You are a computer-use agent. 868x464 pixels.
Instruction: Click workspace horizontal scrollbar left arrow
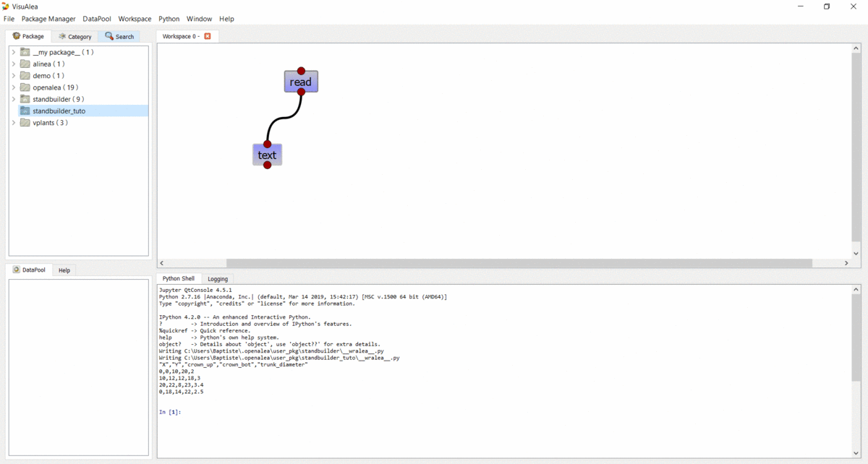point(161,263)
